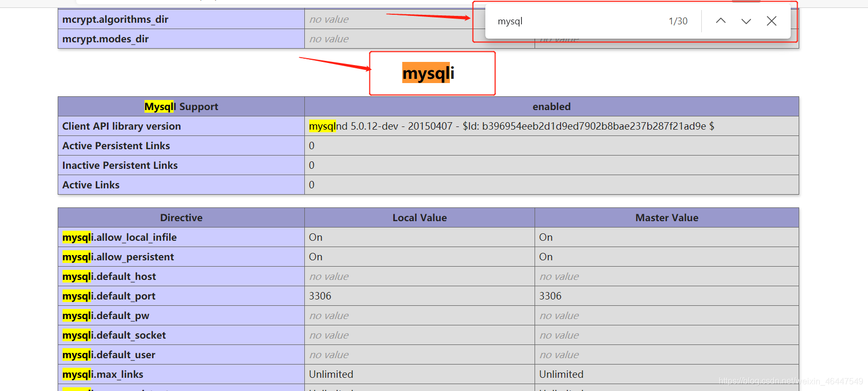Screen dimensions: 868x391
Task: Select Active Links row label
Action: [x=91, y=185]
